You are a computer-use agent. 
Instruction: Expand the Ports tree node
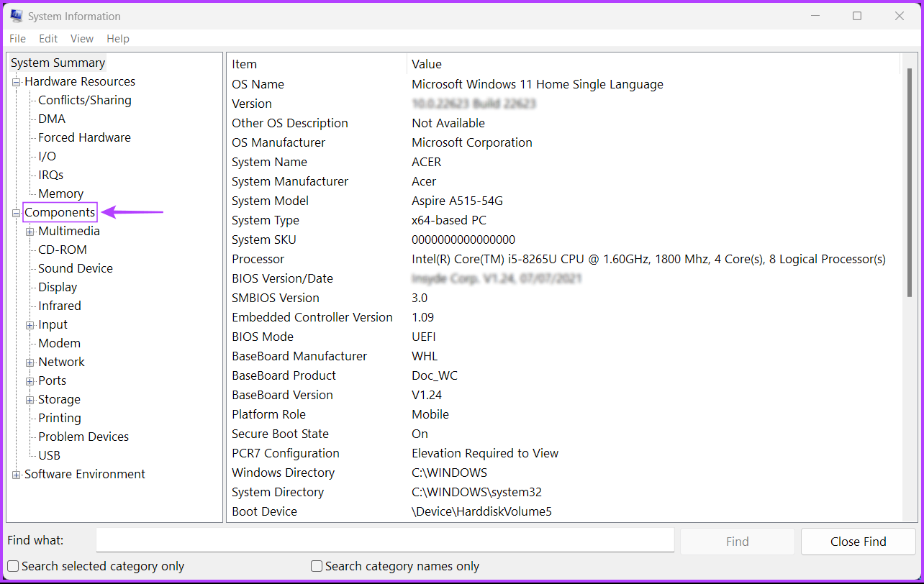coord(30,381)
